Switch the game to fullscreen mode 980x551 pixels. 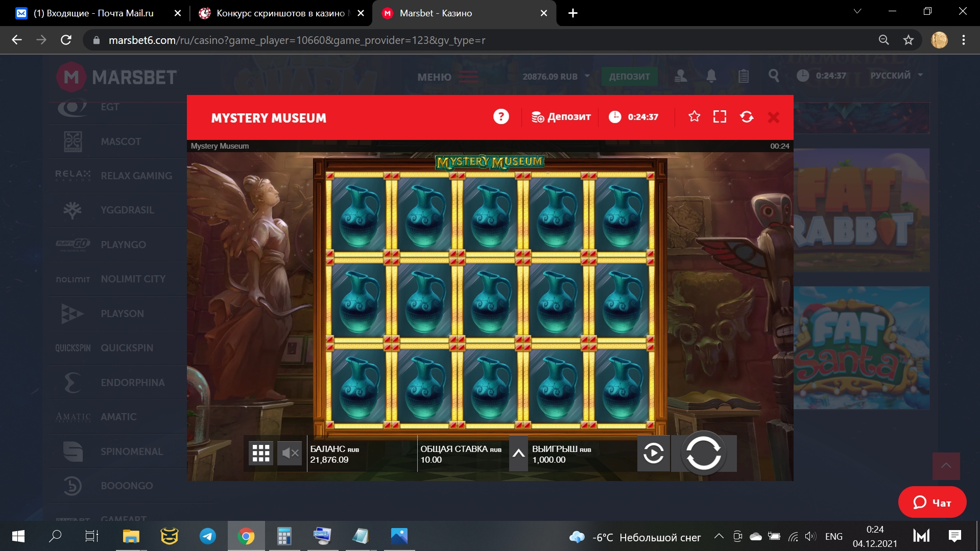720,117
